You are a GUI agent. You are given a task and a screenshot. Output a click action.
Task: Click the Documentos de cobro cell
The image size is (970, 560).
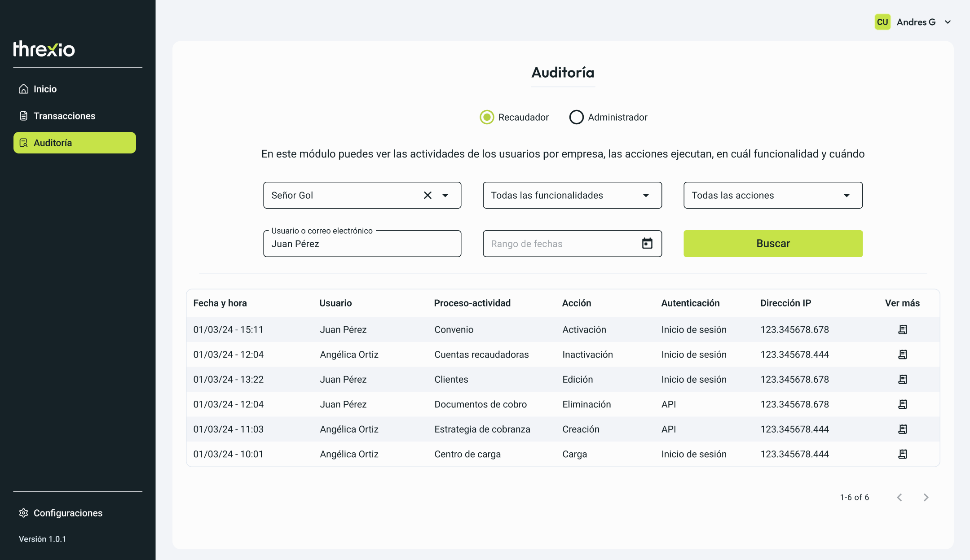(481, 404)
